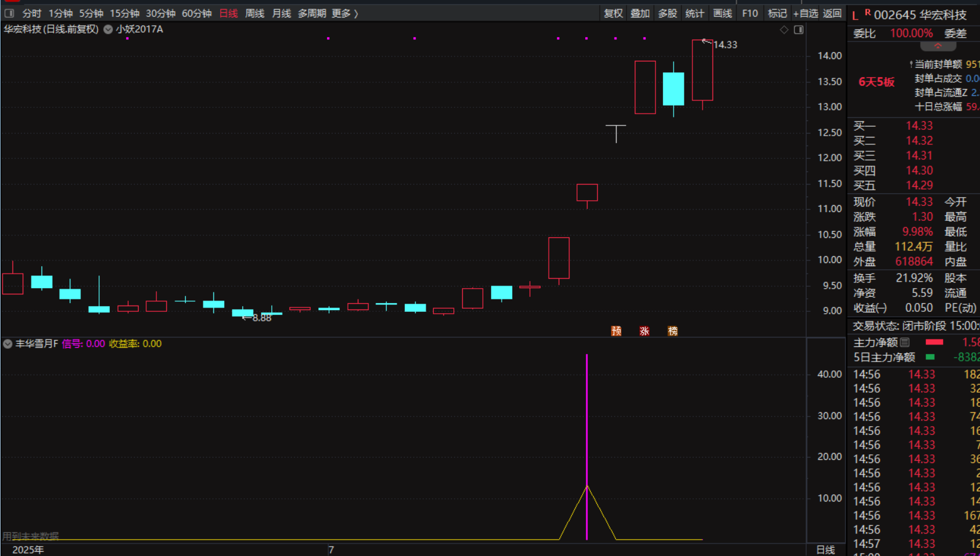Add the stock via +自选 button

(805, 13)
